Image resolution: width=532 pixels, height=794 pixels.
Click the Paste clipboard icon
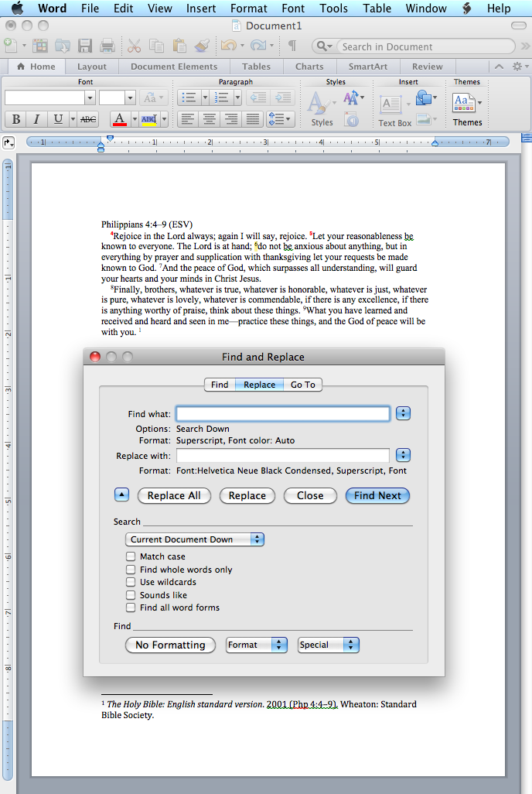pos(179,46)
